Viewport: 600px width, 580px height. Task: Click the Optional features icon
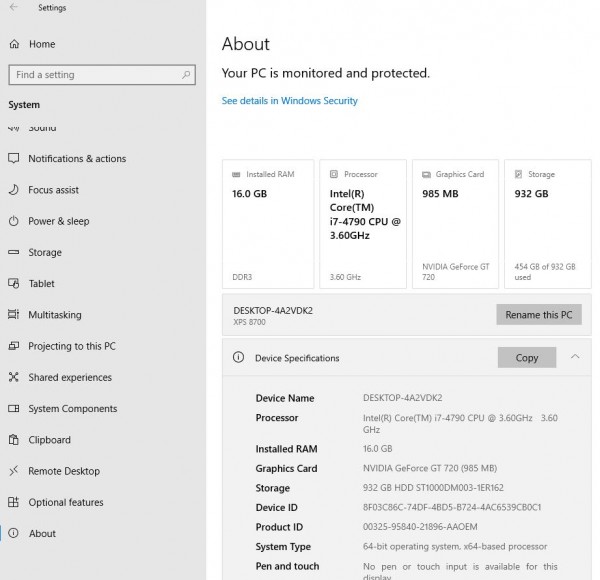click(14, 502)
